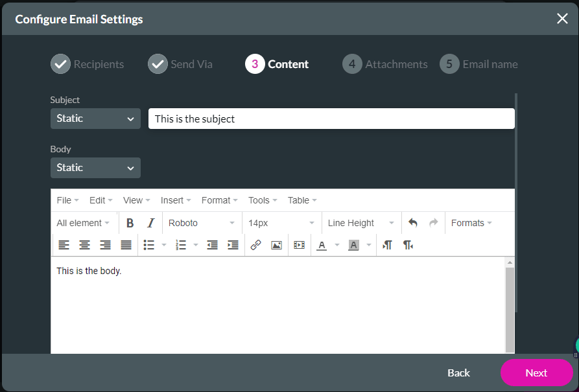Click the Next button
Screen dimensions: 579x392
coord(536,373)
